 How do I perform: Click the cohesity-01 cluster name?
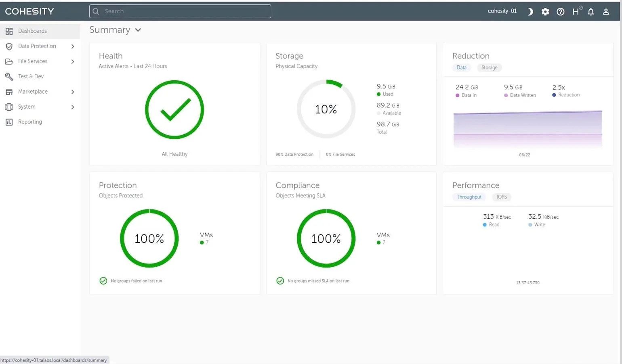coord(502,11)
